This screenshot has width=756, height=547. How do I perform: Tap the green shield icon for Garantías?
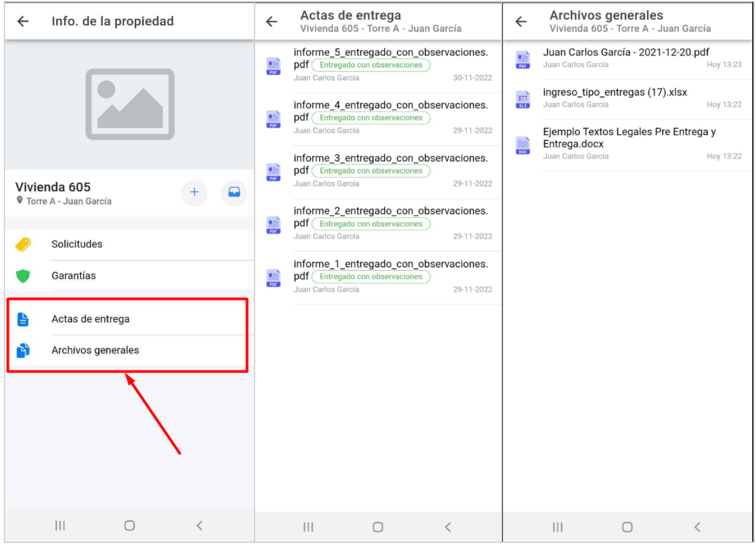point(23,276)
